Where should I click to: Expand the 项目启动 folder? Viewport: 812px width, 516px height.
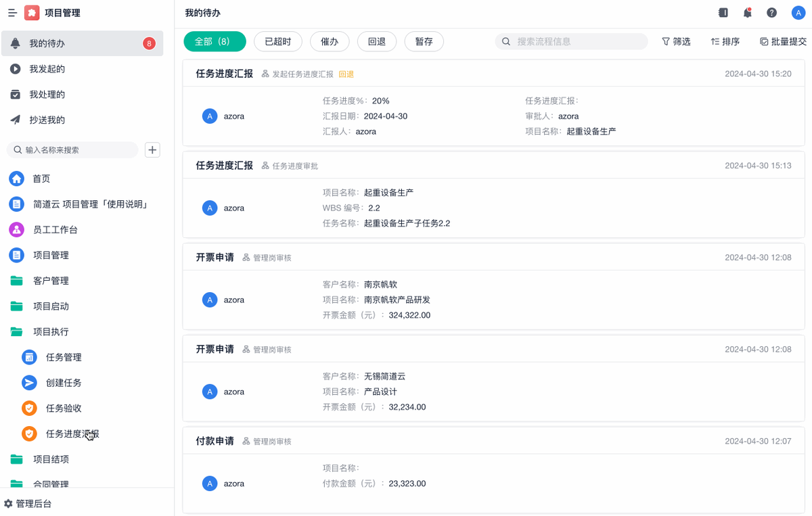click(51, 306)
